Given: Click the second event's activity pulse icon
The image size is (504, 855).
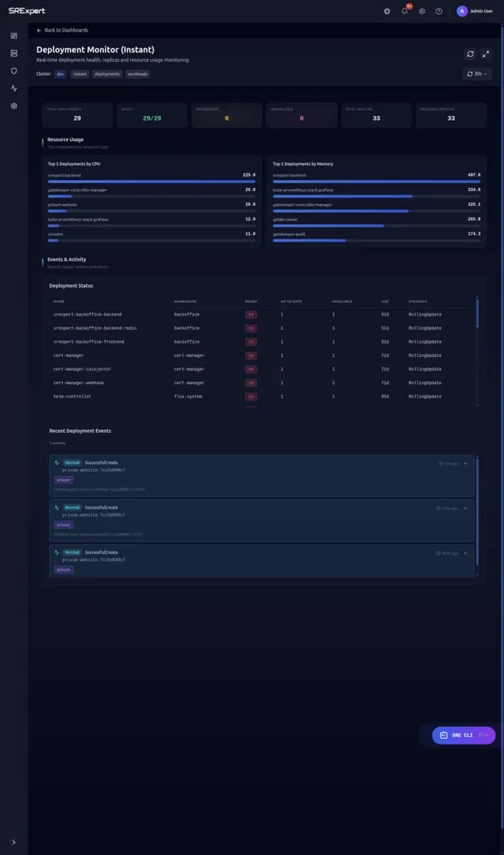Looking at the screenshot, I should click(x=57, y=507).
